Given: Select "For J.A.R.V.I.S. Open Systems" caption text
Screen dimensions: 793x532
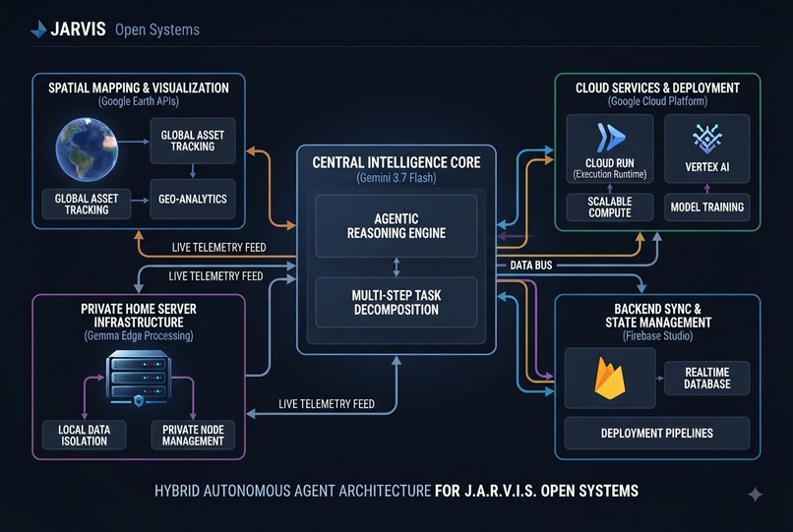Looking at the screenshot, I should [536, 491].
